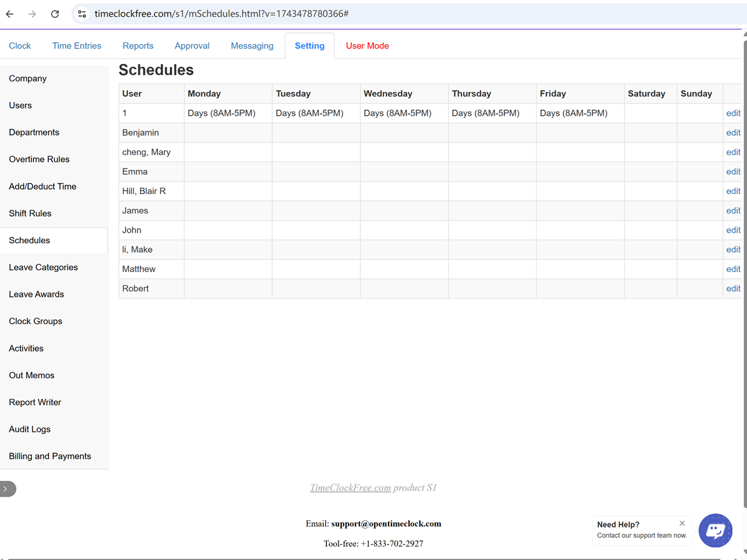Switch to User Mode
The width and height of the screenshot is (747, 560).
pos(367,45)
